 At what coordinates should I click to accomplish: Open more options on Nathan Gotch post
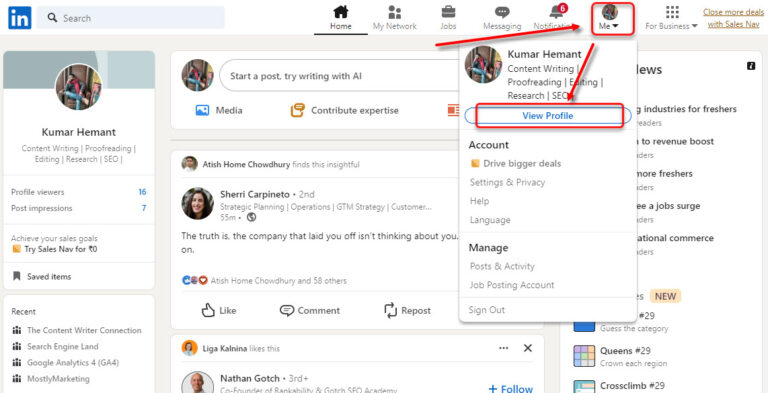pyautogui.click(x=504, y=348)
